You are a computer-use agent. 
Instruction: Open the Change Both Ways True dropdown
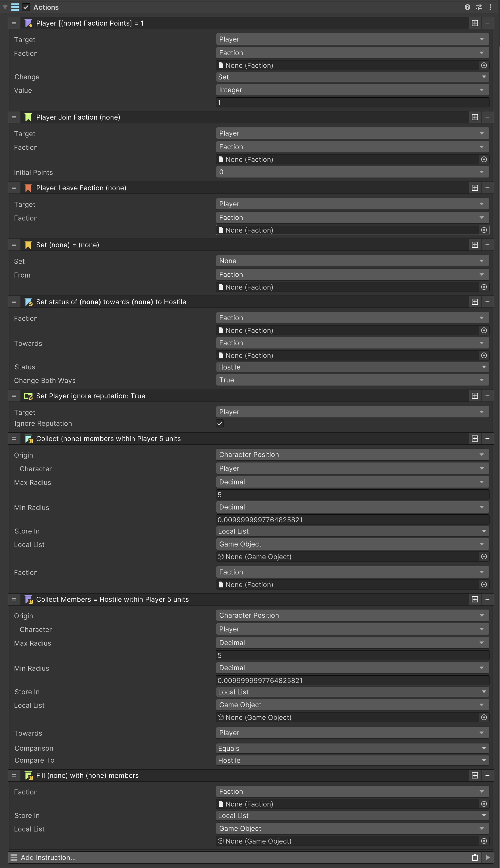[x=352, y=380]
